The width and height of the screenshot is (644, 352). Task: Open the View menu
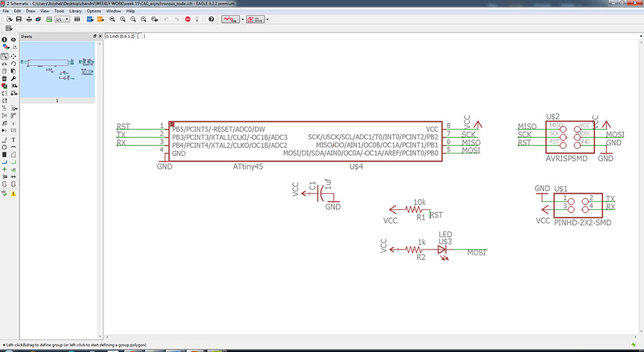click(45, 11)
